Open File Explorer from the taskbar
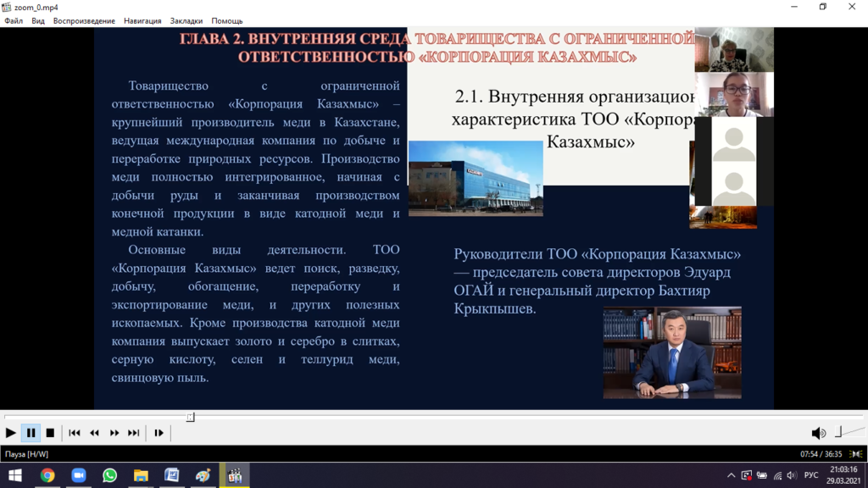868x488 pixels. (141, 475)
